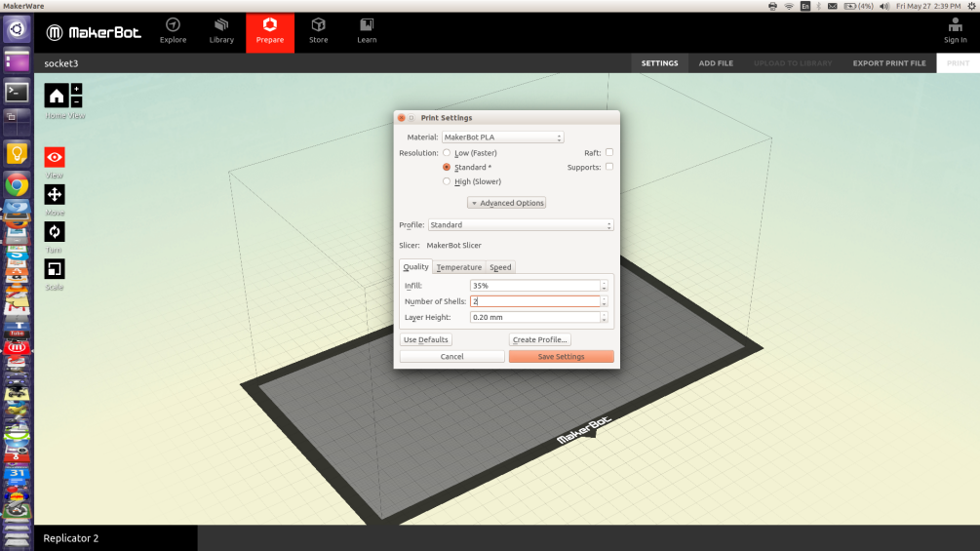This screenshot has height=551, width=980.
Task: Switch to the Quality tab
Action: point(415,267)
